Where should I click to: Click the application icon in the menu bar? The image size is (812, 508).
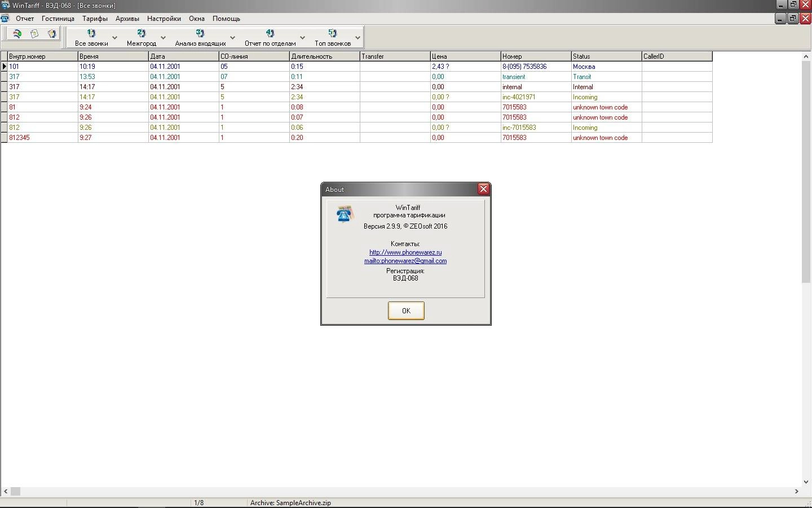[x=5, y=19]
